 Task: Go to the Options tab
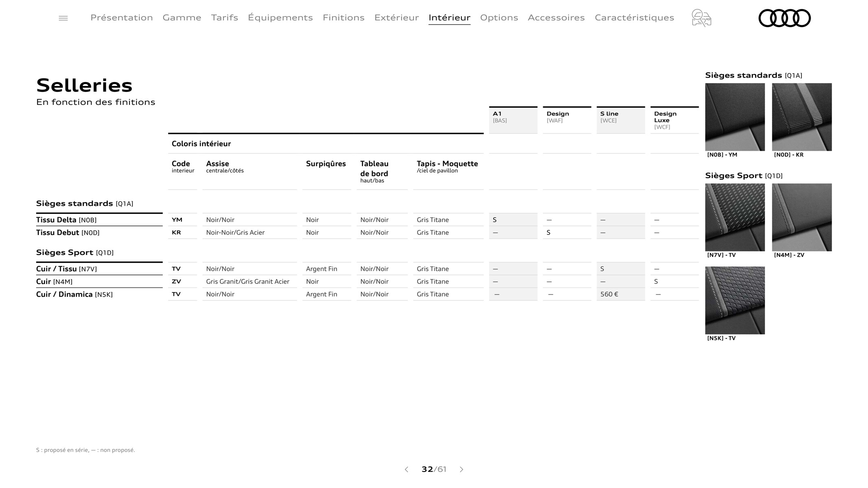[x=499, y=17]
